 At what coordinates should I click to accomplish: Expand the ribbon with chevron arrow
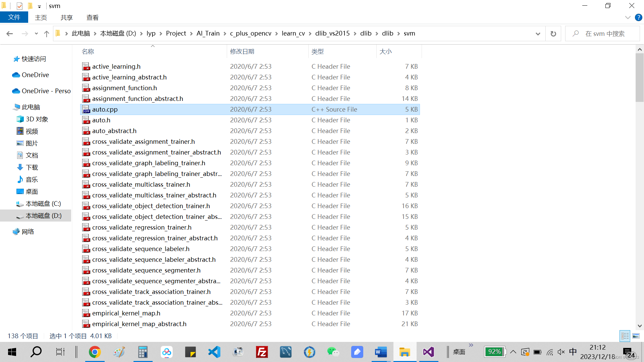click(628, 17)
